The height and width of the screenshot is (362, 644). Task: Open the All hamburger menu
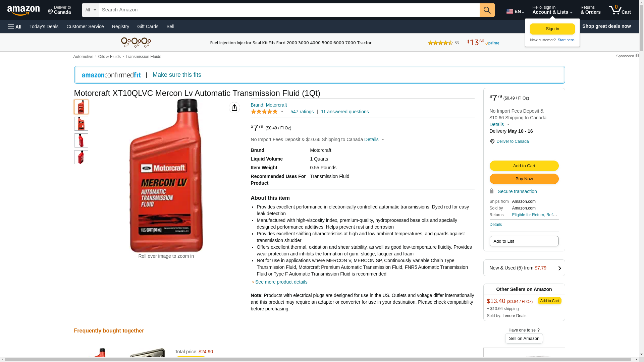pyautogui.click(x=15, y=26)
